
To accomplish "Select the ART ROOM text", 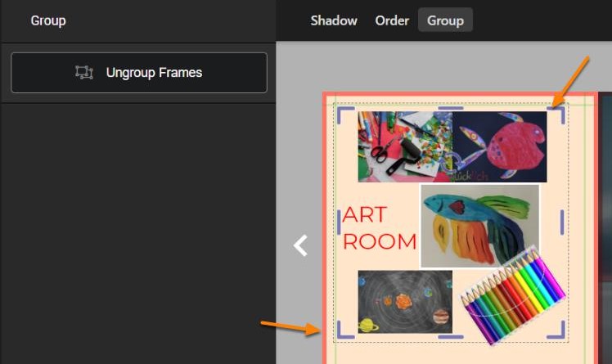I will pyautogui.click(x=380, y=228).
